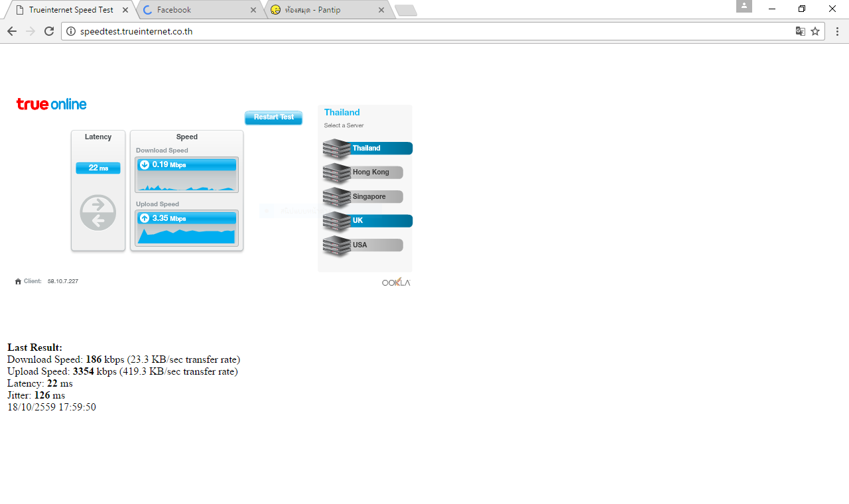Viewport: 849px width, 504px height.
Task: Click the Jitter 126 ms line
Action: coord(36,395)
